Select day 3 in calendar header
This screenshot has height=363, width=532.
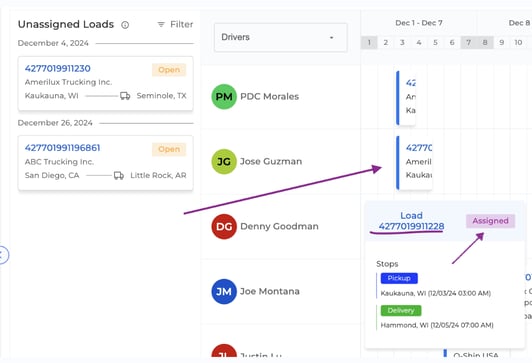(402, 43)
